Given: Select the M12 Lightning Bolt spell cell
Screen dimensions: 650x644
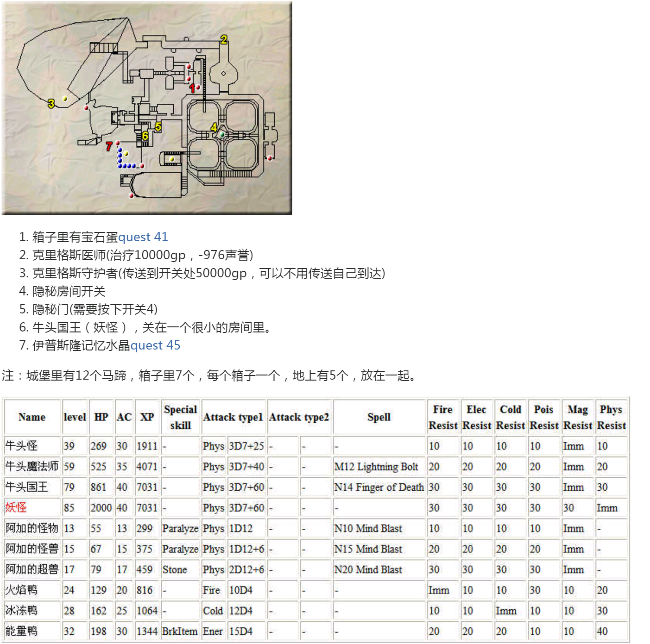Looking at the screenshot, I should pos(379,467).
